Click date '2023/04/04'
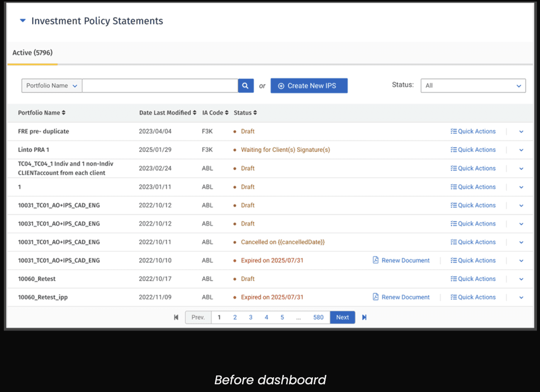 click(x=155, y=131)
